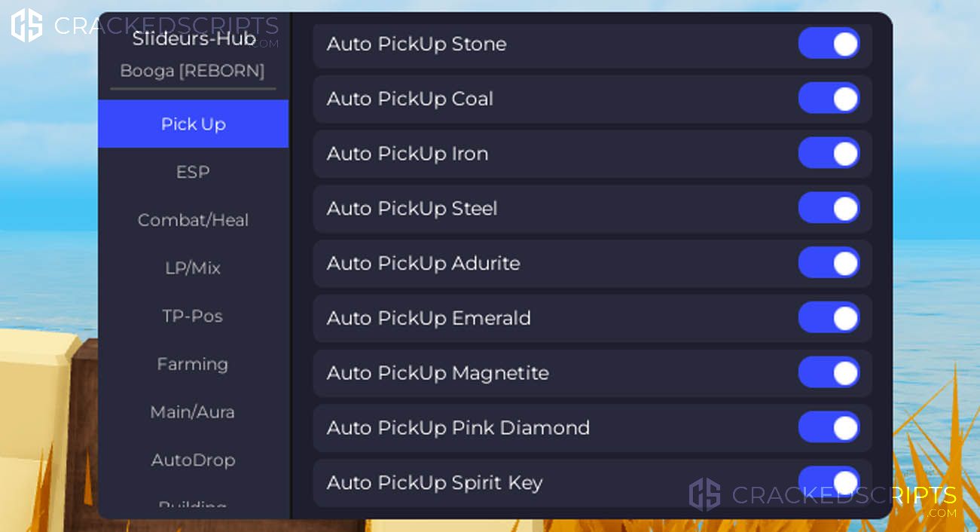
Task: Turn off Auto PickUp Pink Diamond
Action: click(829, 427)
